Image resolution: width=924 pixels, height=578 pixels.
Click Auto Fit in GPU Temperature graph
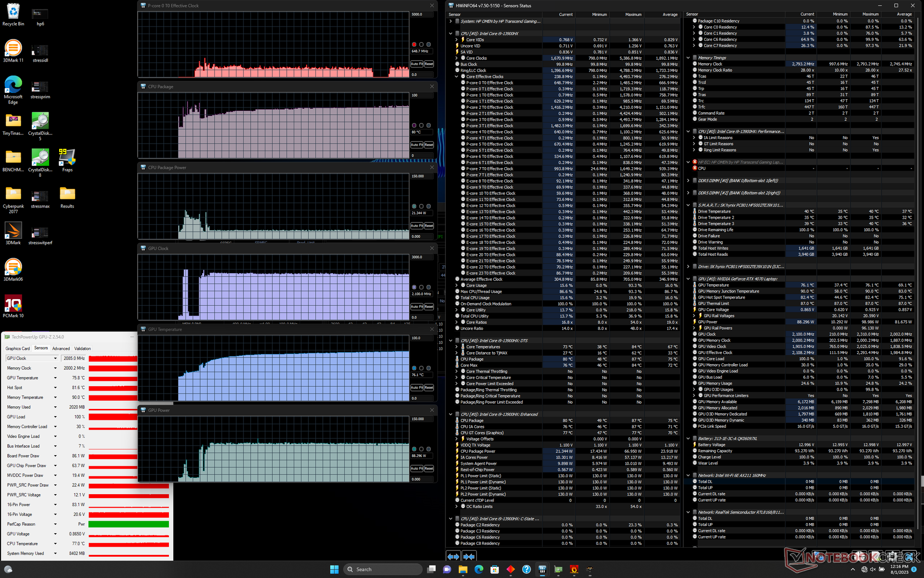417,387
